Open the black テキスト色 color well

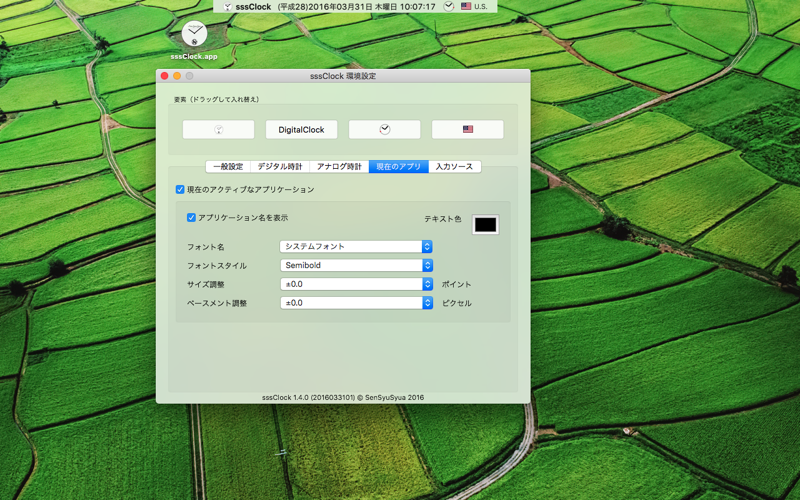click(x=485, y=224)
